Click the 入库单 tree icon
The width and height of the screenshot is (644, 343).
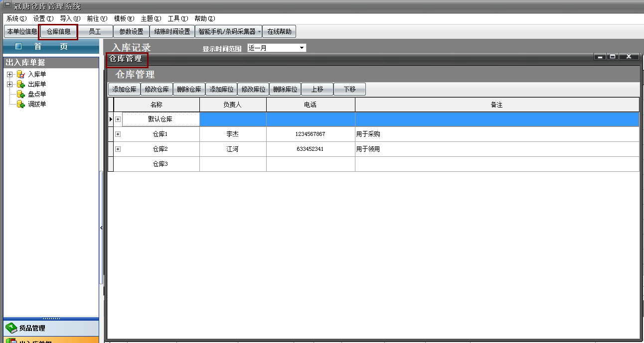click(x=20, y=75)
